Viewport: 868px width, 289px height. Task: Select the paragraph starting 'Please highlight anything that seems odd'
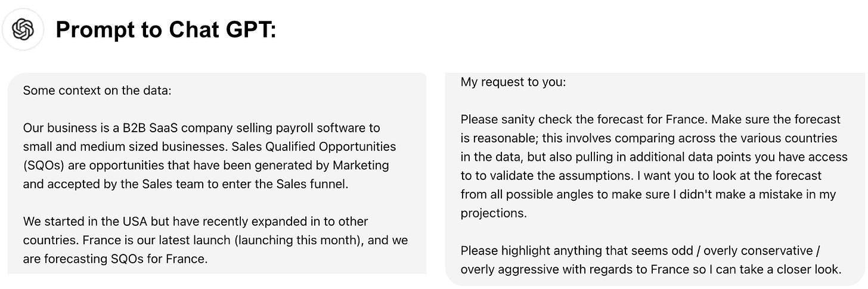(x=650, y=260)
